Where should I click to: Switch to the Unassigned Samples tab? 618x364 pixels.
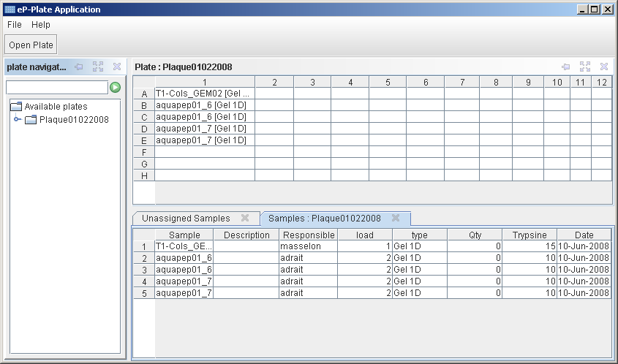click(x=186, y=218)
